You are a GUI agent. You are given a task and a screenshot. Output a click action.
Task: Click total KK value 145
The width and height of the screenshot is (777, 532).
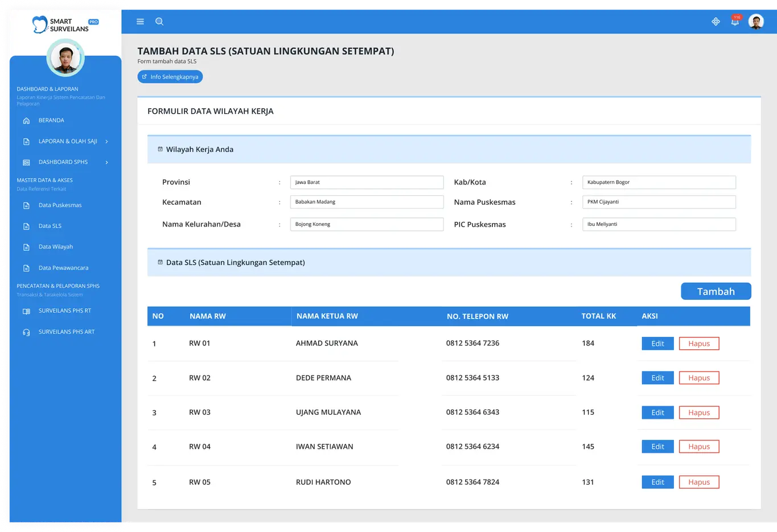588,447
